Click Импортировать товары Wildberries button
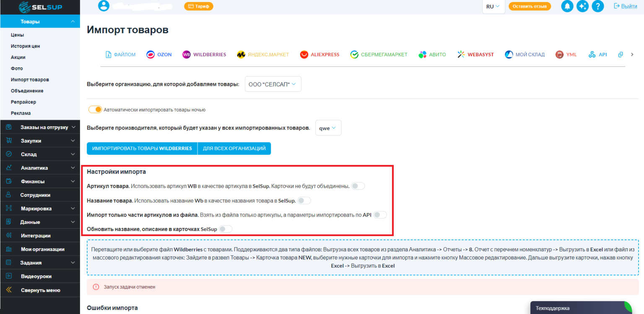644x314 pixels. tap(142, 149)
